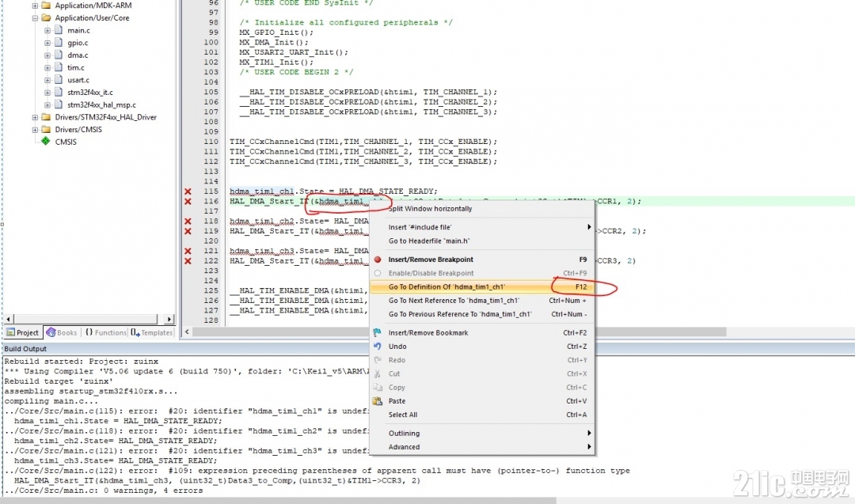855x504 pixels.
Task: Click the red breakpoint icon in menu
Action: tap(378, 260)
